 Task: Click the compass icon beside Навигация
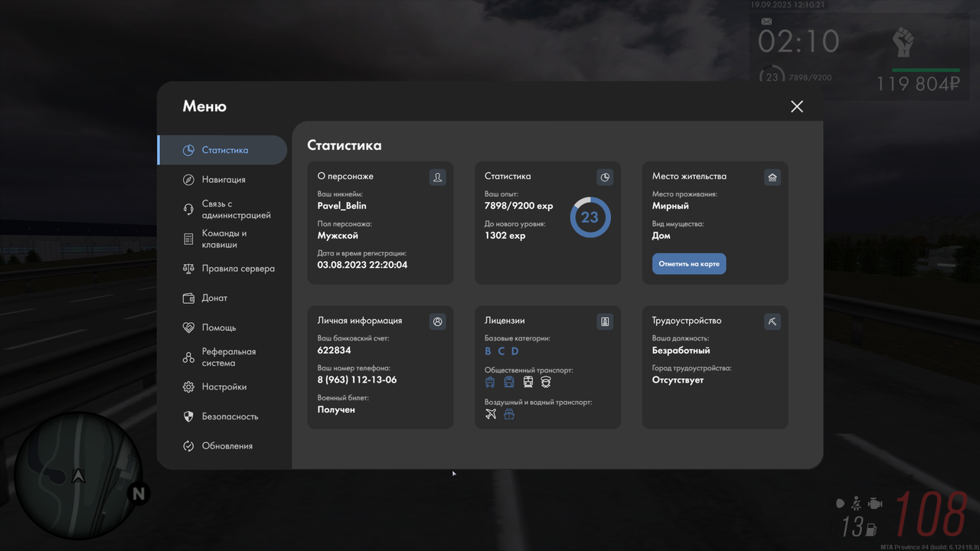click(x=188, y=180)
